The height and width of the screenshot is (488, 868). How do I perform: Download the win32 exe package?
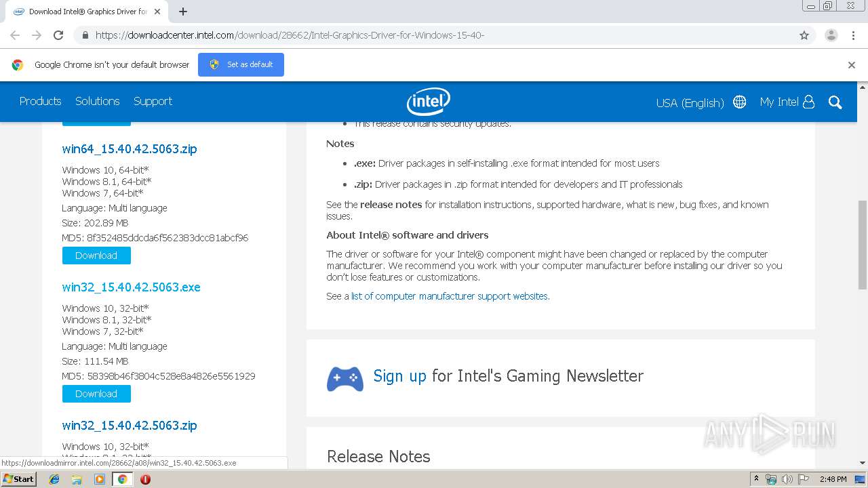(96, 394)
